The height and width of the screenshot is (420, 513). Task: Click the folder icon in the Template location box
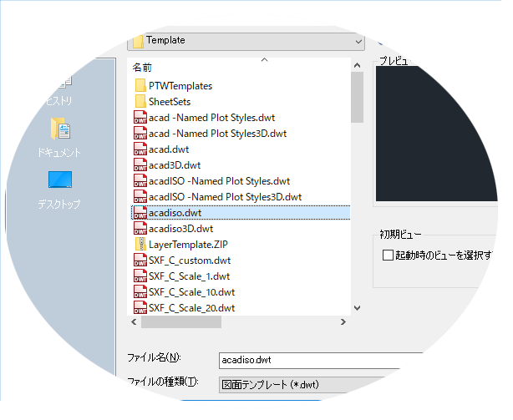(x=138, y=42)
